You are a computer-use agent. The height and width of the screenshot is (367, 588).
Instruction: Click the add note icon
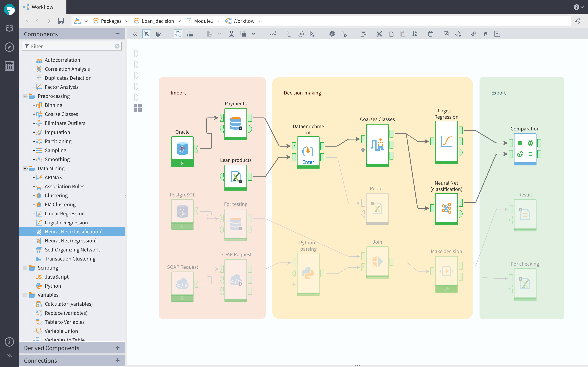[363, 34]
